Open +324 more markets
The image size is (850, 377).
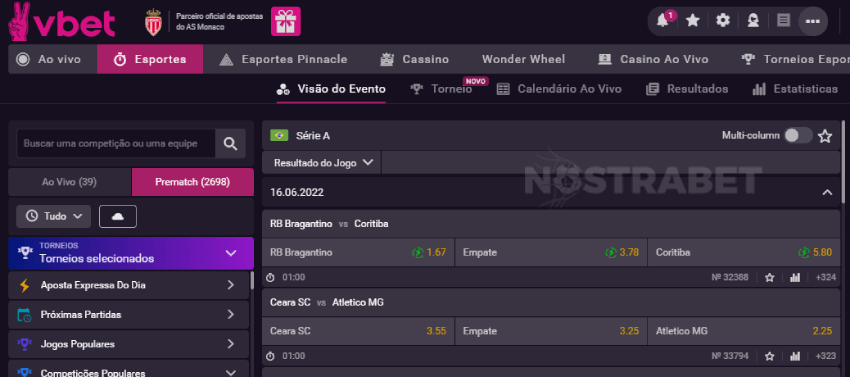click(x=825, y=278)
